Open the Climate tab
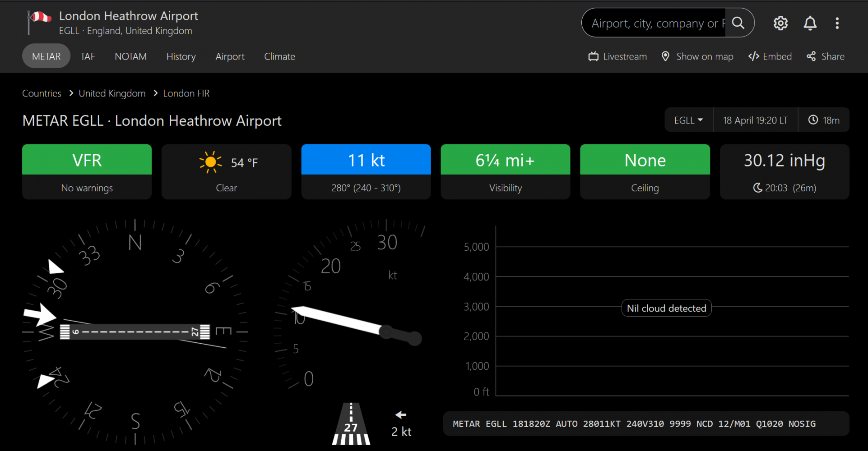This screenshot has height=451, width=868. pos(279,56)
